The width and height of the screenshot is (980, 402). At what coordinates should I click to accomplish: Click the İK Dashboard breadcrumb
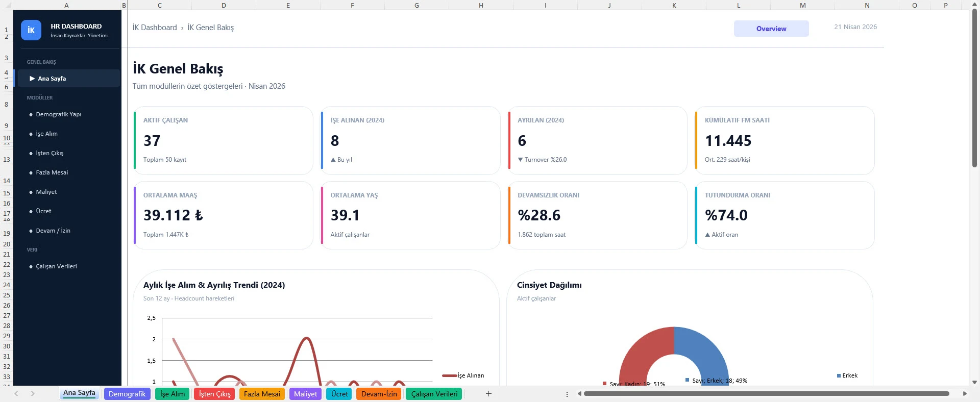pos(155,28)
